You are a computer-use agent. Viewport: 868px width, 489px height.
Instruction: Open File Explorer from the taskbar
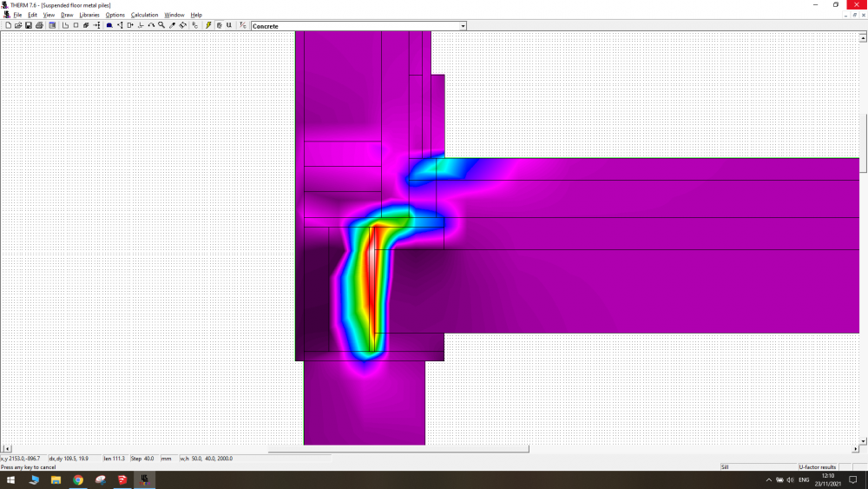point(56,479)
